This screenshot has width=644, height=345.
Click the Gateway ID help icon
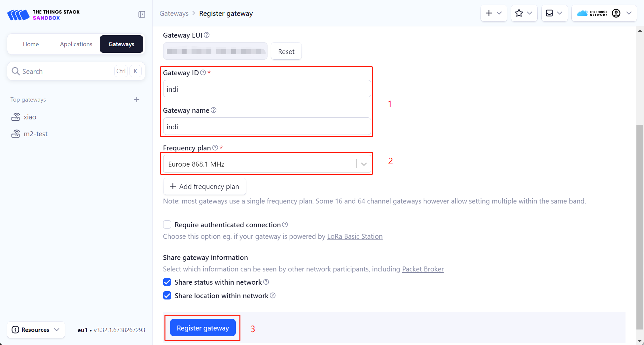[203, 73]
